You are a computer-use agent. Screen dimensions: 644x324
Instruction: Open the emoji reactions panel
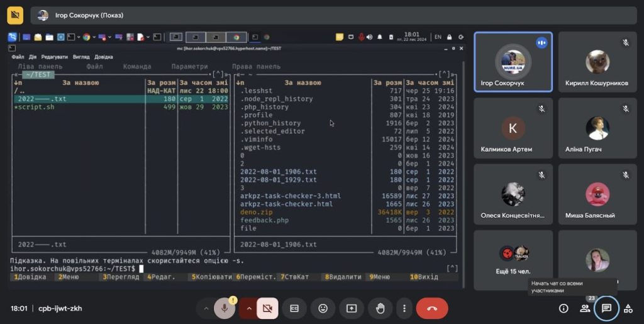(323, 308)
